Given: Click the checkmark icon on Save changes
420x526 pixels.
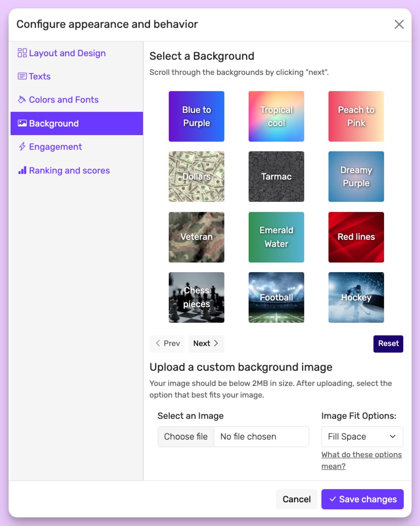Looking at the screenshot, I should point(333,499).
